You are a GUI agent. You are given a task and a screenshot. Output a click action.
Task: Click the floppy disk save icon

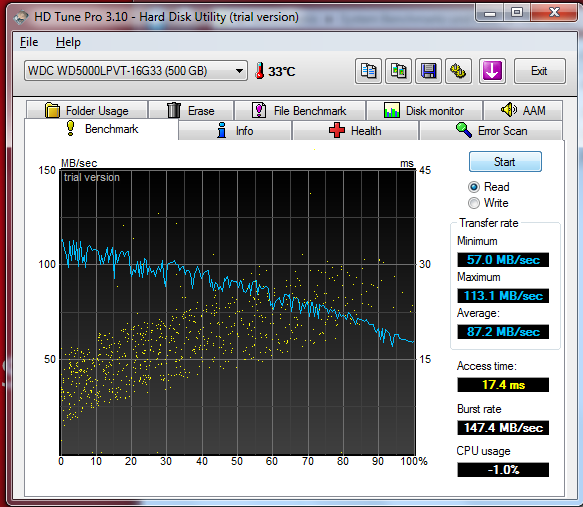point(428,71)
